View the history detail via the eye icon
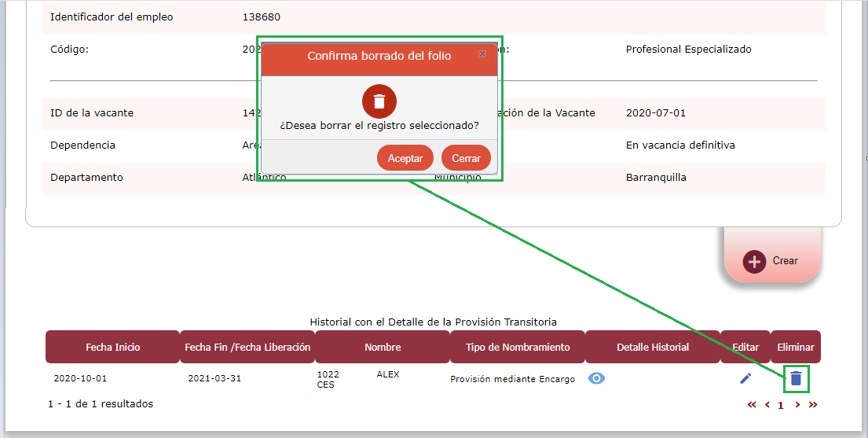 (597, 378)
